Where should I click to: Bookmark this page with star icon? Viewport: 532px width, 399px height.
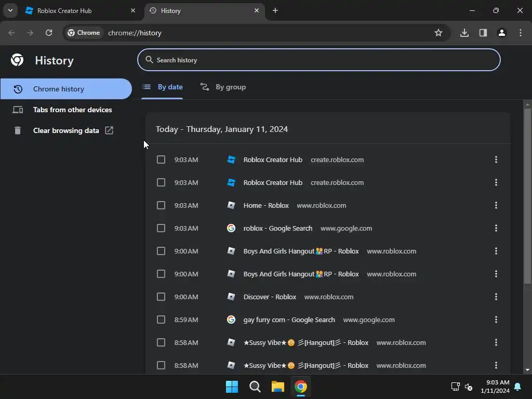[x=438, y=33]
